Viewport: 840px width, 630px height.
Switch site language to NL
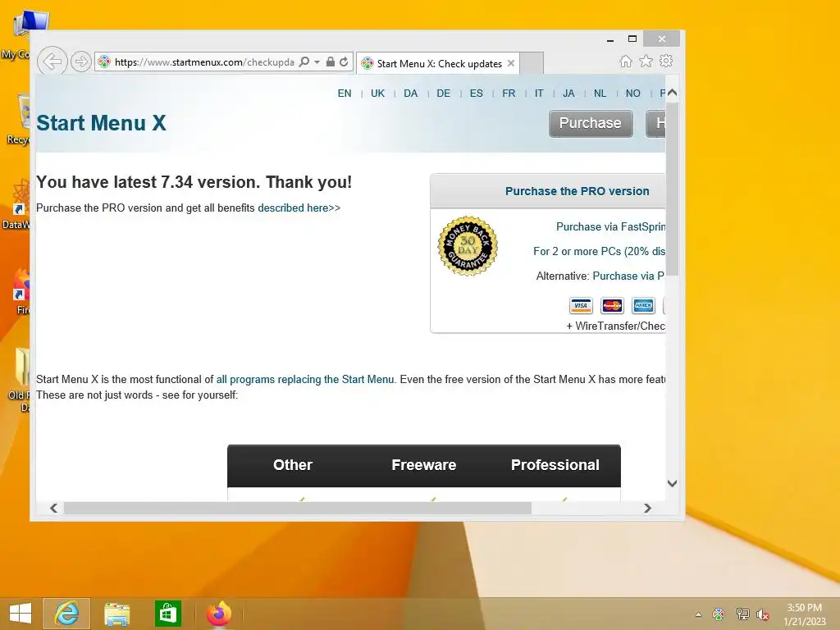click(x=600, y=94)
